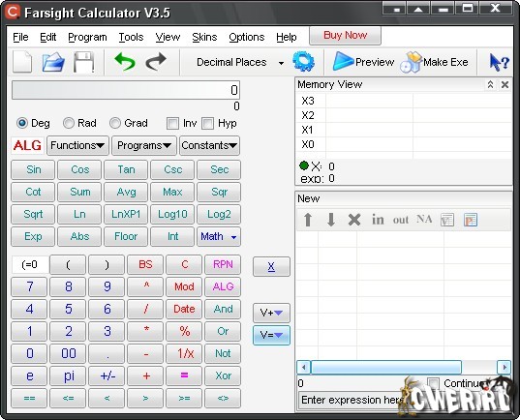Click the Preview play icon
The width and height of the screenshot is (520, 420).
tap(343, 61)
